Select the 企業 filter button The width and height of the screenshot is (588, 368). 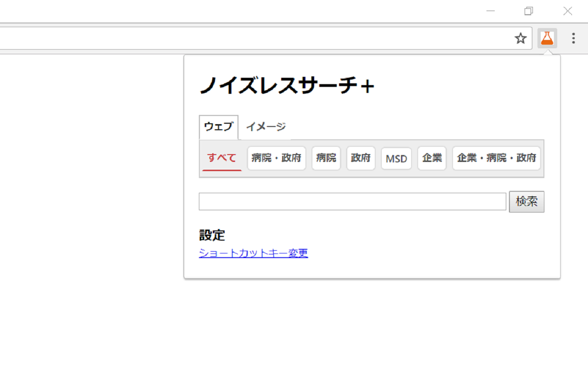click(432, 158)
